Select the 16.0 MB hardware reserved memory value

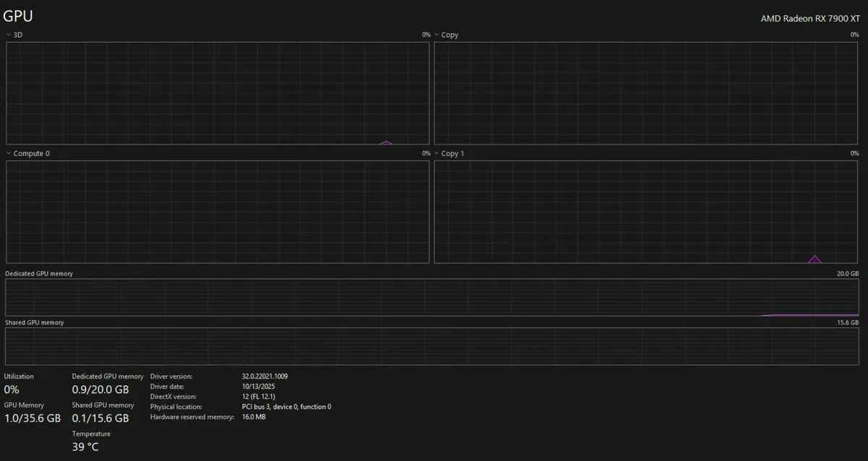pos(254,417)
